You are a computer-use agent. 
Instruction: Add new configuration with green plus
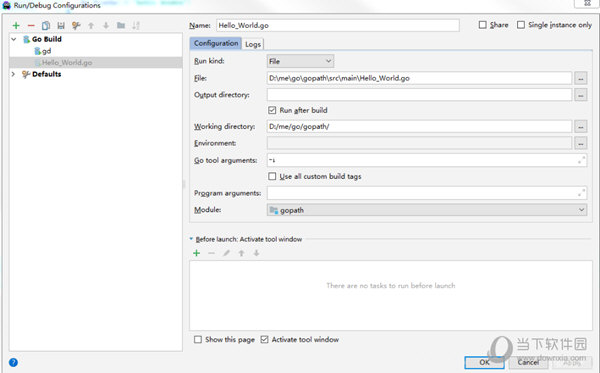(16, 26)
